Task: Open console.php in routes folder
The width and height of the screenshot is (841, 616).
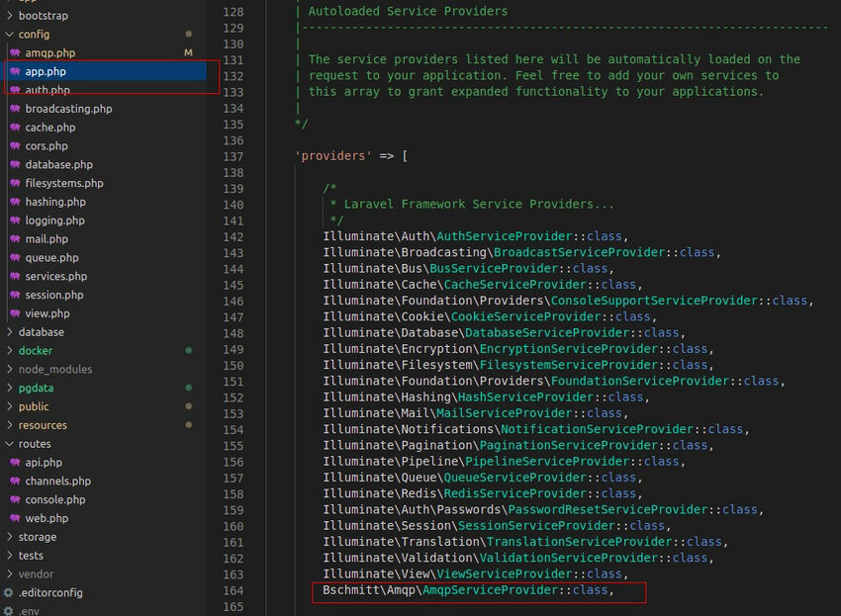Action: (x=55, y=499)
